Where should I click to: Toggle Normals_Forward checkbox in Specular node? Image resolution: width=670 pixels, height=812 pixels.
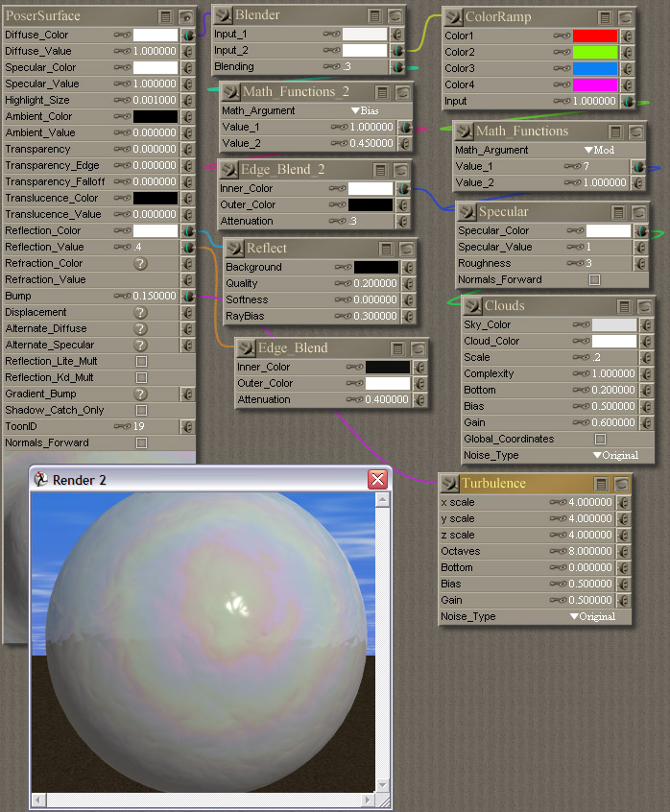pos(595,279)
